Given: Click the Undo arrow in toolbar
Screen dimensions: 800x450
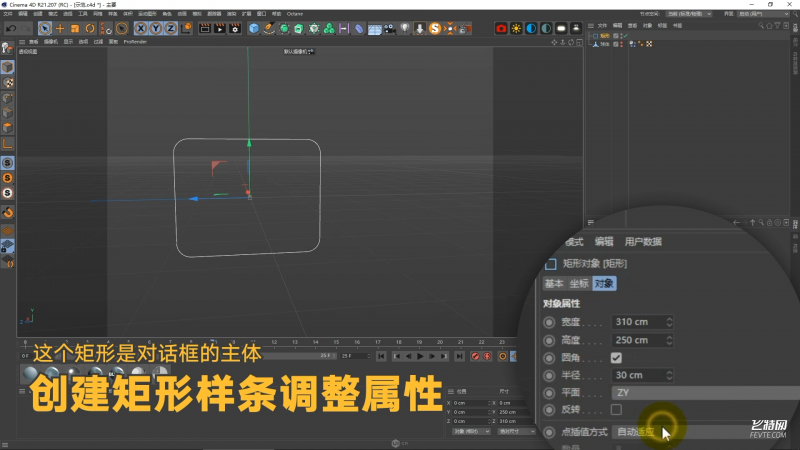Looking at the screenshot, I should tap(11, 29).
